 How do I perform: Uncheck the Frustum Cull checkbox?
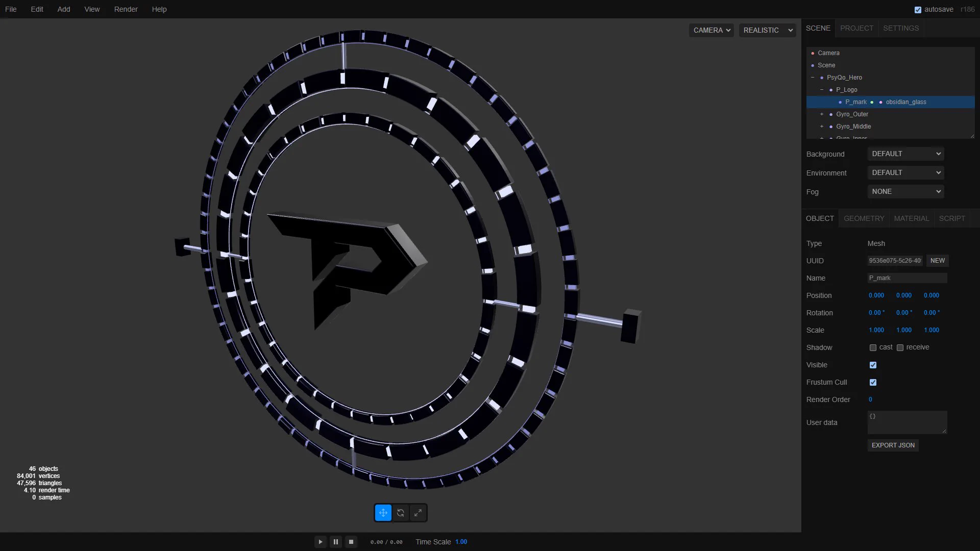click(x=873, y=382)
